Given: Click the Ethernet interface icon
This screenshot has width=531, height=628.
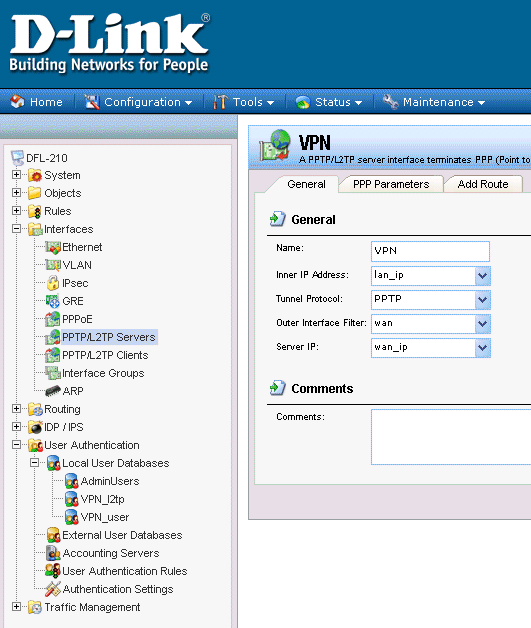Looking at the screenshot, I should coord(53,247).
